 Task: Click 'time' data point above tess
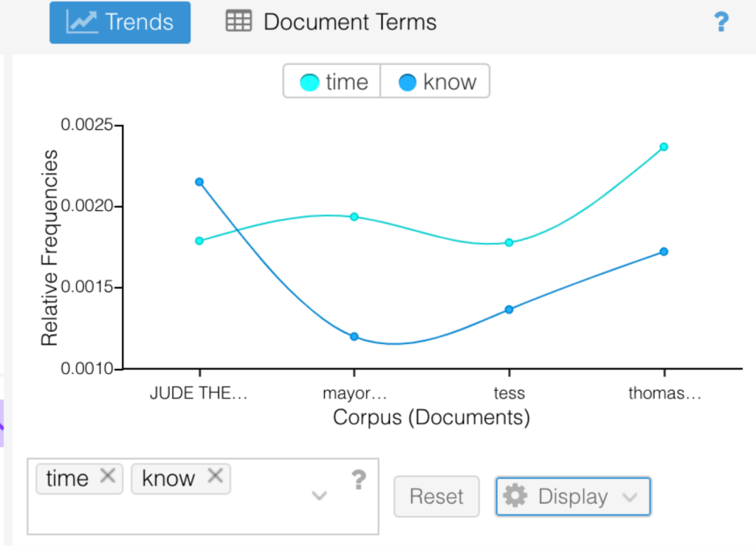(509, 242)
